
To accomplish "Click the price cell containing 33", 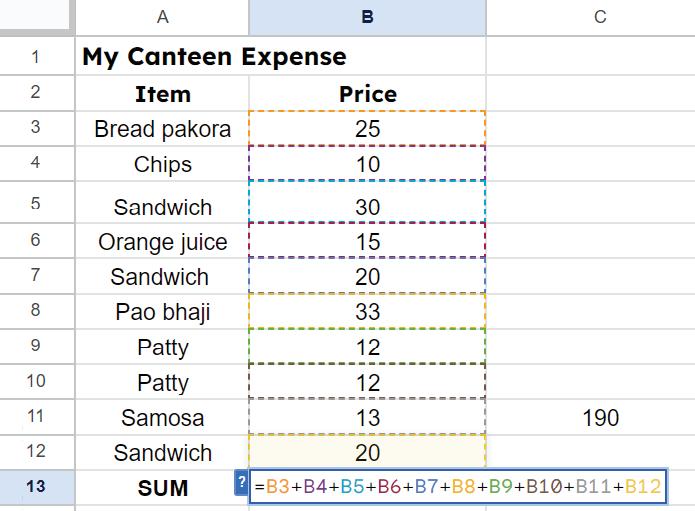I will point(367,312).
